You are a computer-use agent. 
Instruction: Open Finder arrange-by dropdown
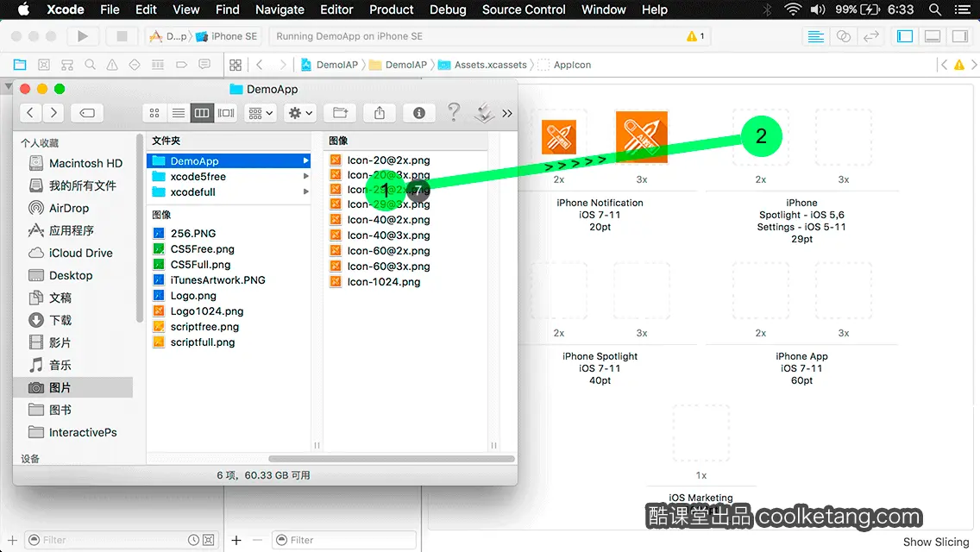[x=261, y=112]
